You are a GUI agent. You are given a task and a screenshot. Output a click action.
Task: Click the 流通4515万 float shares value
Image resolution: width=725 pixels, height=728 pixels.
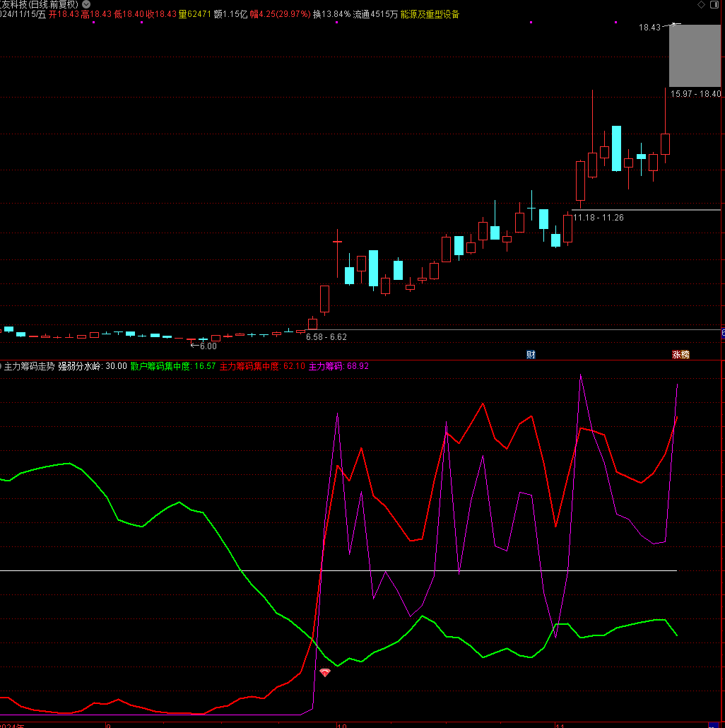tap(375, 14)
